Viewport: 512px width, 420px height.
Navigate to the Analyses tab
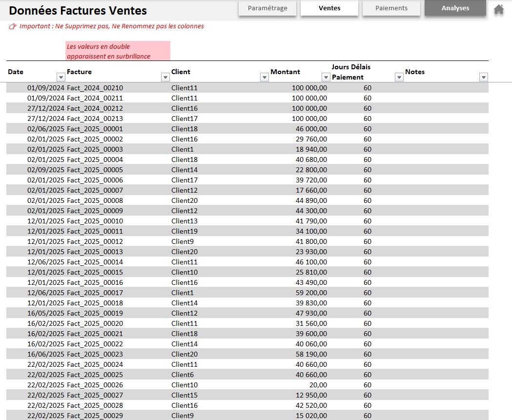coord(455,8)
